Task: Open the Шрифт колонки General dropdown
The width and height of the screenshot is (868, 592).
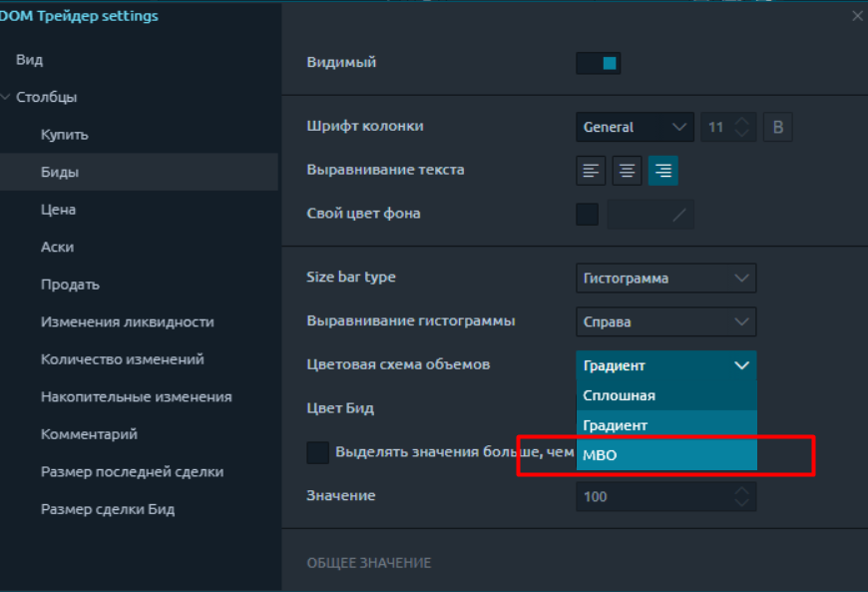Action: click(x=635, y=128)
